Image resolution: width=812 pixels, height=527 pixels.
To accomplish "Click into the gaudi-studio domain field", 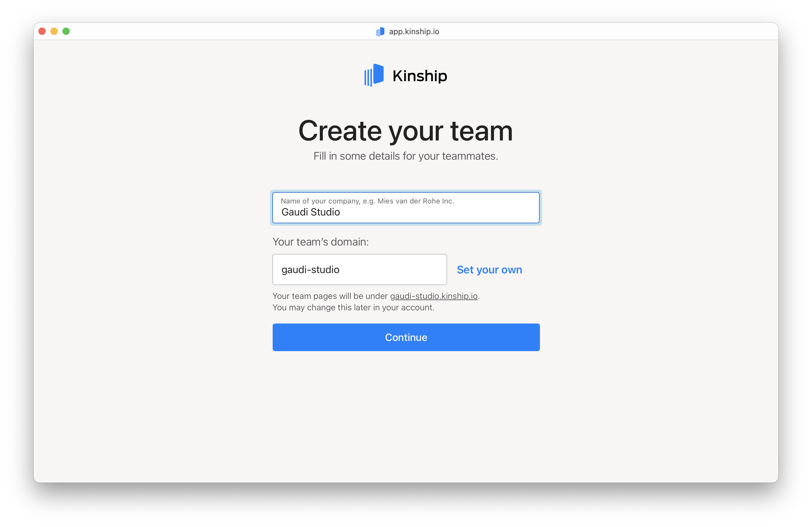I will click(x=359, y=269).
